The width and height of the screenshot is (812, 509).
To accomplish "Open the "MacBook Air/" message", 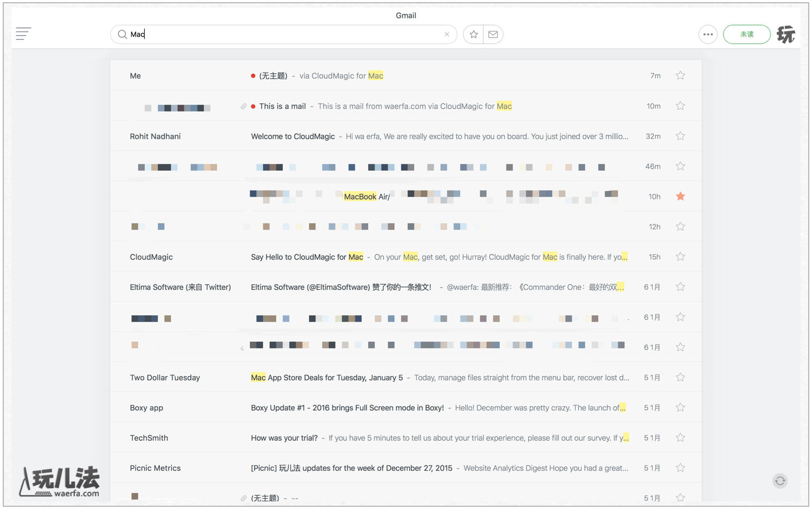I will (x=406, y=196).
